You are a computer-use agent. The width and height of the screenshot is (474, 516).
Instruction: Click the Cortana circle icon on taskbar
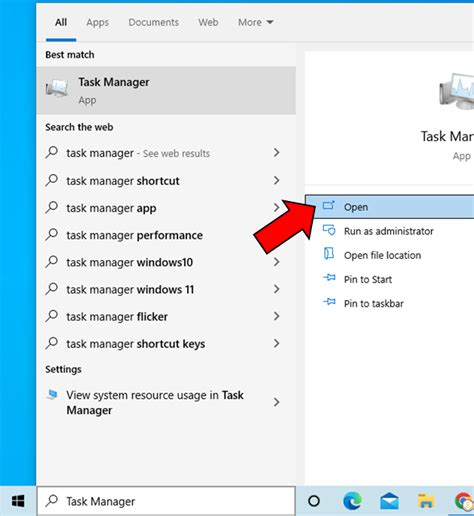point(314,501)
